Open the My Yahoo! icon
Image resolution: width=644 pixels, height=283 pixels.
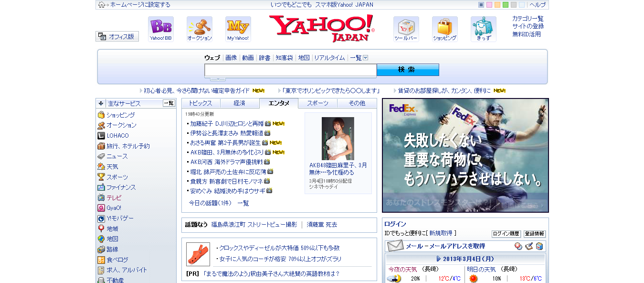[x=238, y=29]
